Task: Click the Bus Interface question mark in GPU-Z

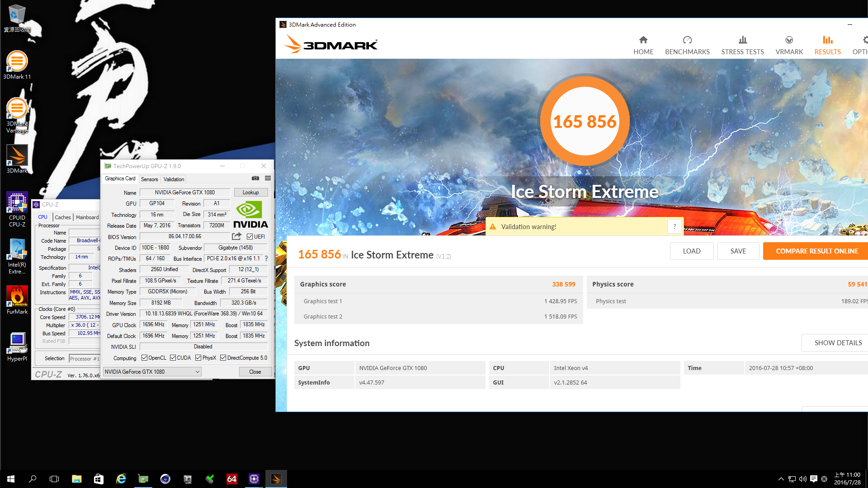Action: tap(266, 259)
